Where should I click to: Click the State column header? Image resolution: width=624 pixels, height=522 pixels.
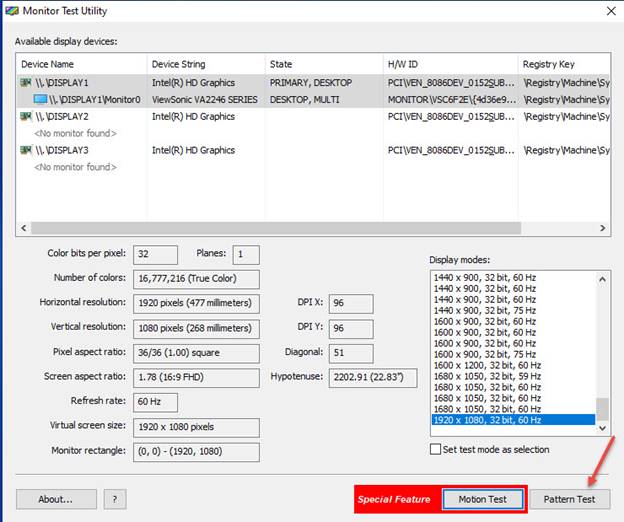(322, 64)
